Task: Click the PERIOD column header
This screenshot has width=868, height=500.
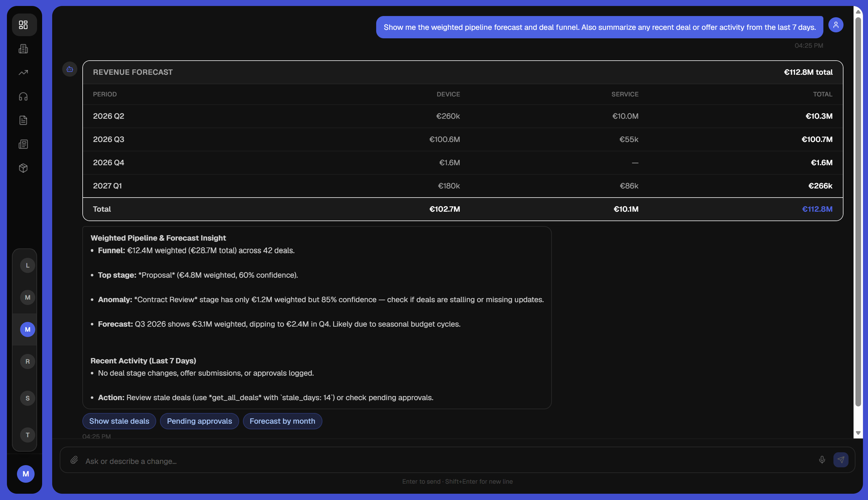Action: [x=105, y=94]
